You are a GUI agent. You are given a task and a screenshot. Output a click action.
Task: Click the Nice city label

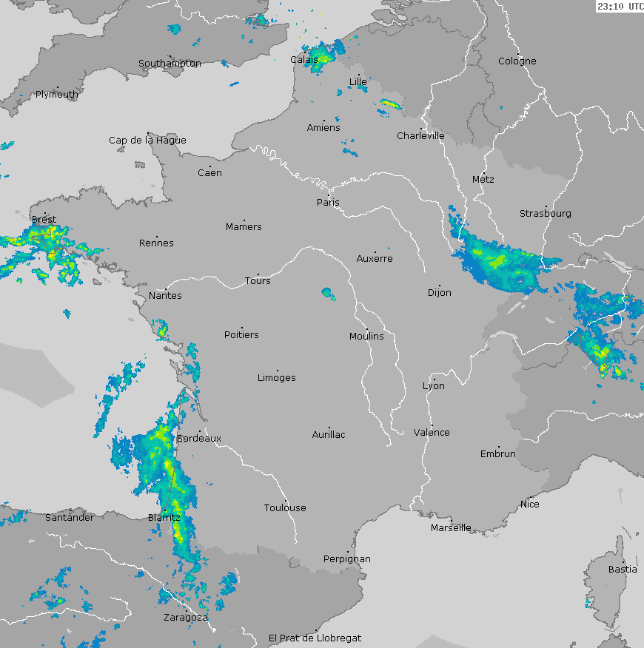pos(529,504)
